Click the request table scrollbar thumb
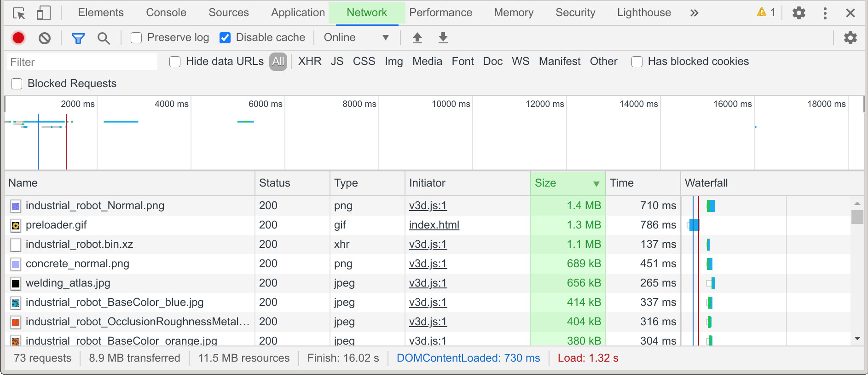 [857, 217]
